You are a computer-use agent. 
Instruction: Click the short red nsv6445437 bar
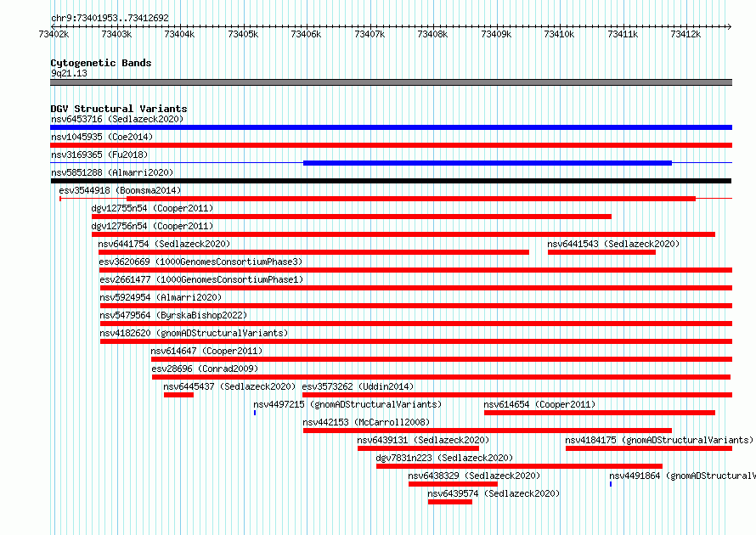coord(179,395)
